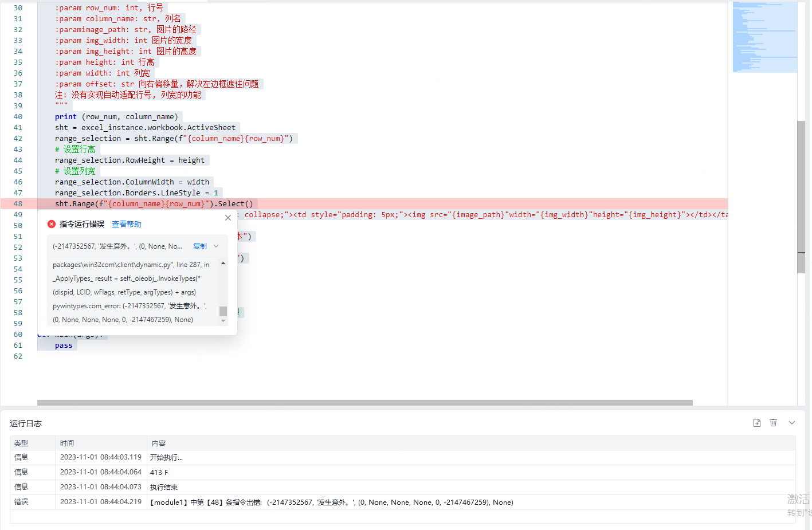This screenshot has width=812, height=530.
Task: Click the # 设置列宽 comment line
Action: click(75, 171)
